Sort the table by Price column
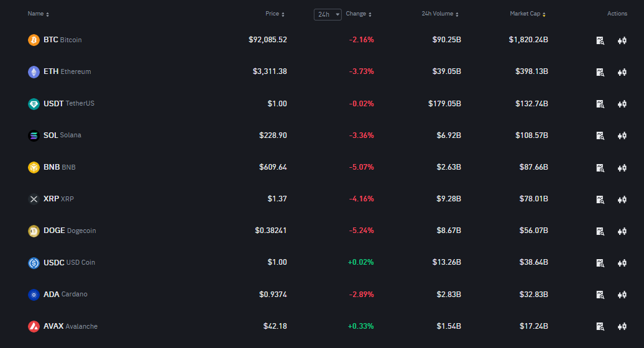Image resolution: width=644 pixels, height=348 pixels. (x=275, y=14)
